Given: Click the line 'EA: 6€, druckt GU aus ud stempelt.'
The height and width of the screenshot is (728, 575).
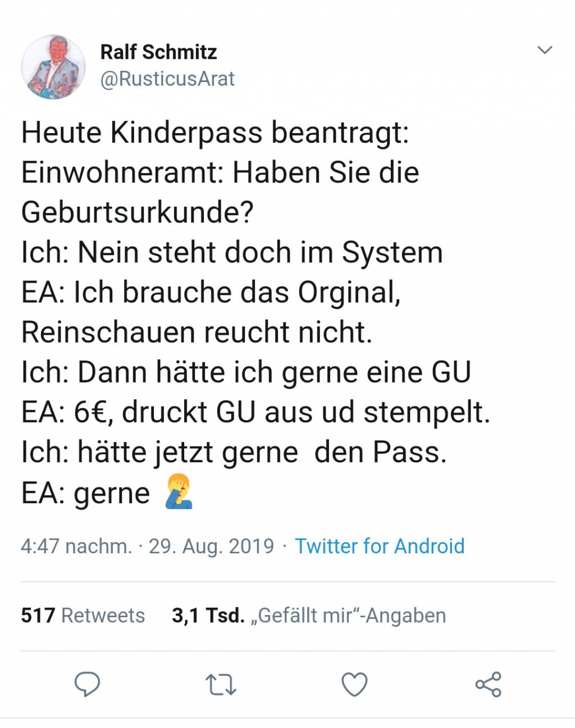Looking at the screenshot, I should click(x=255, y=412).
